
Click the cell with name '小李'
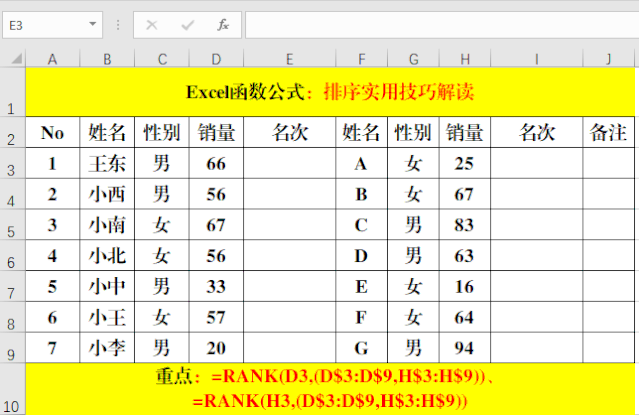[107, 348]
